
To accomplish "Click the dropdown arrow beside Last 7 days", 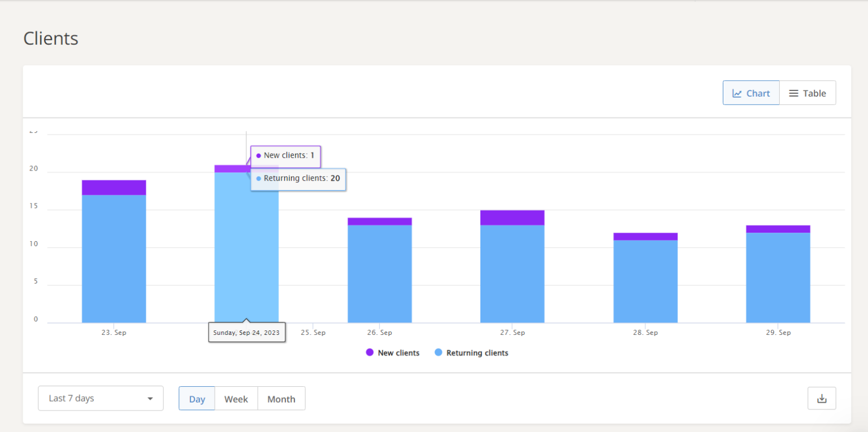I will (x=150, y=399).
